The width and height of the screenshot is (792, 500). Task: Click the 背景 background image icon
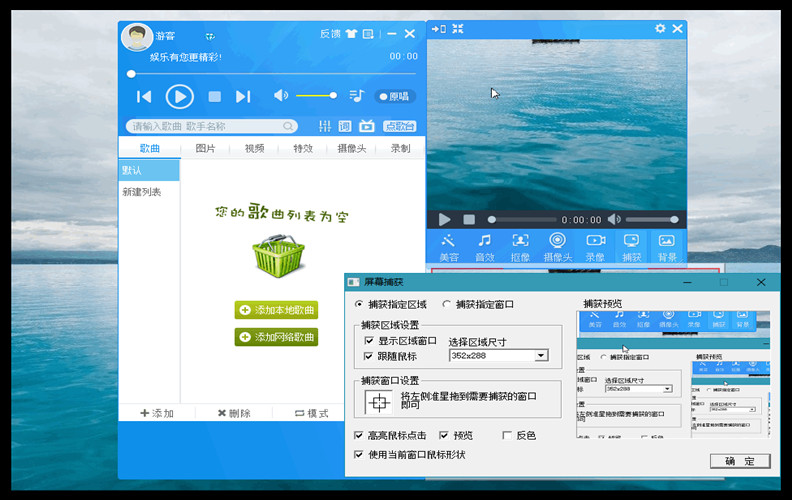667,245
